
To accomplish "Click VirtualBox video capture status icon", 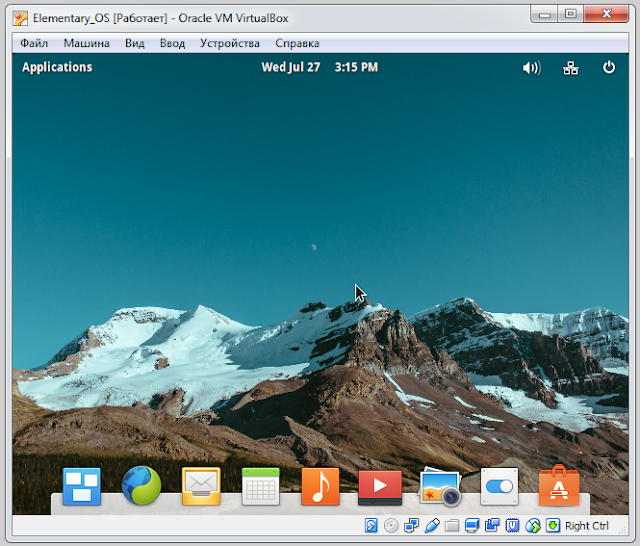I will pyautogui.click(x=492, y=526).
